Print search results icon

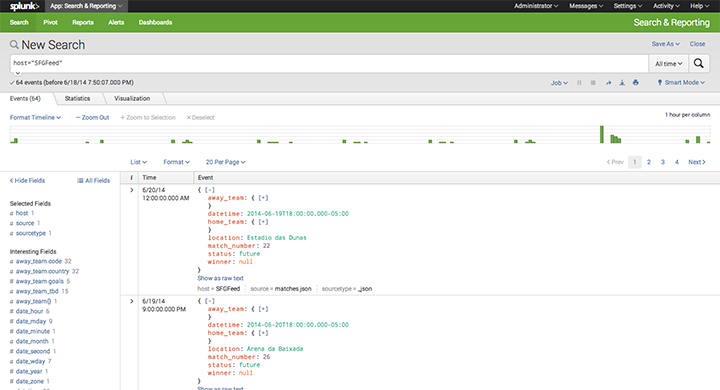[636, 83]
